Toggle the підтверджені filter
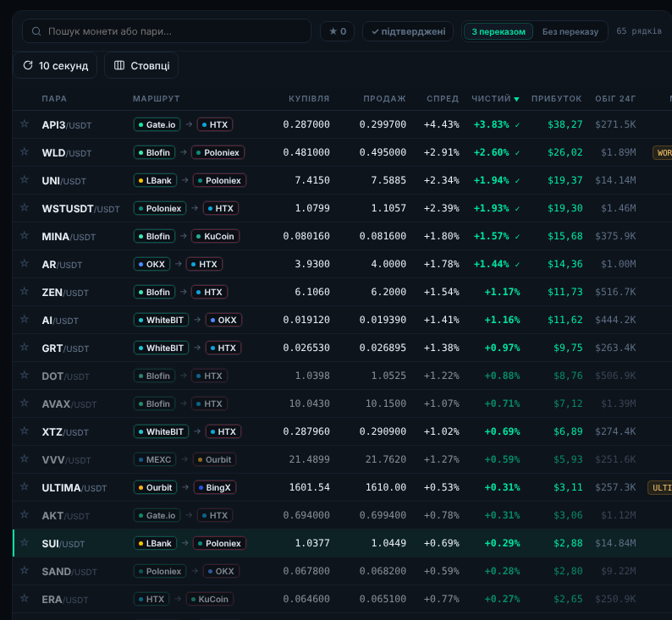Screen dimensions: 672x620 pos(408,31)
